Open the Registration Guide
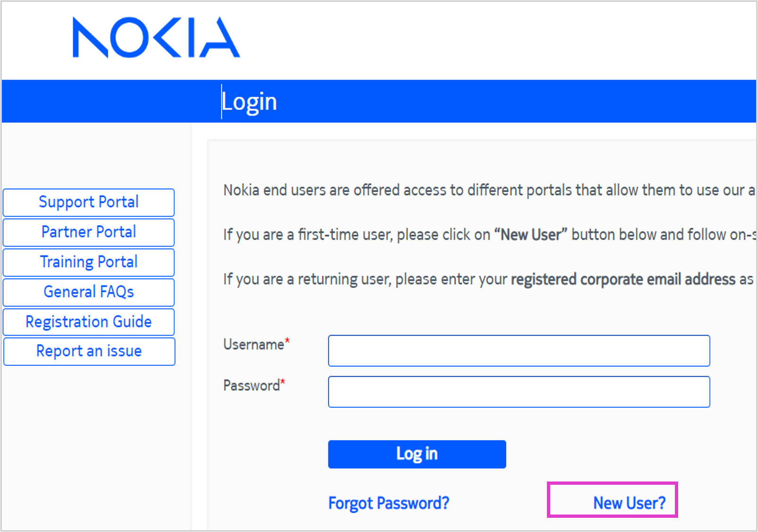Viewport: 758px width, 532px height. point(89,322)
